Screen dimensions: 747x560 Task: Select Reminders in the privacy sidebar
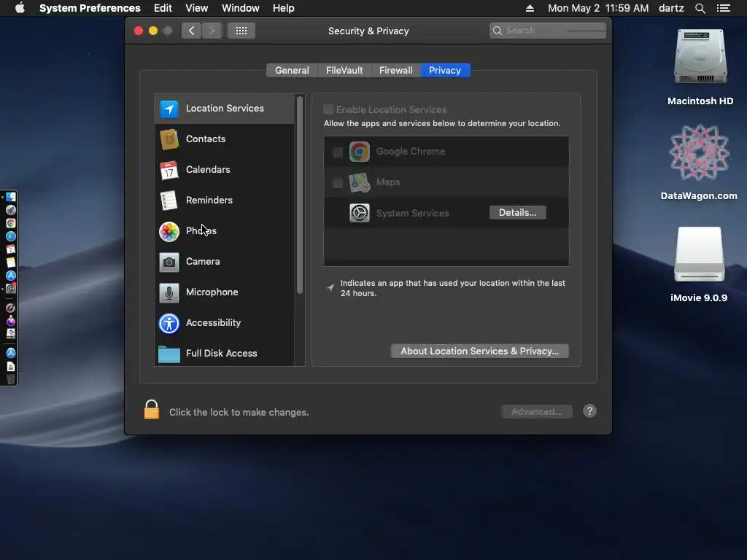click(x=225, y=200)
